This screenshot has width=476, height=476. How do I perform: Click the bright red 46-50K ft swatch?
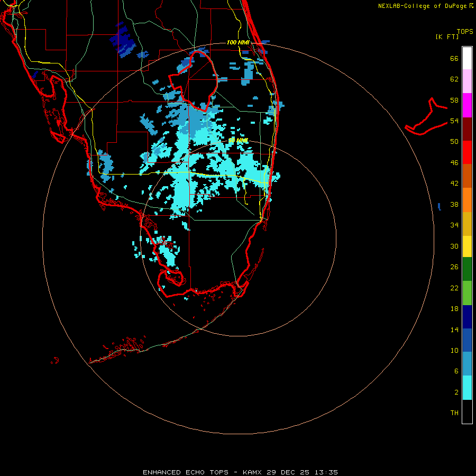pos(467,152)
